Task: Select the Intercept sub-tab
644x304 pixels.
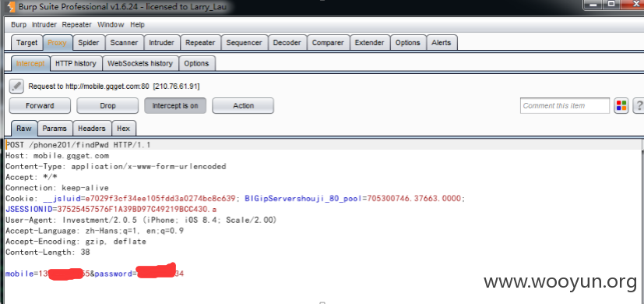Action: [30, 63]
